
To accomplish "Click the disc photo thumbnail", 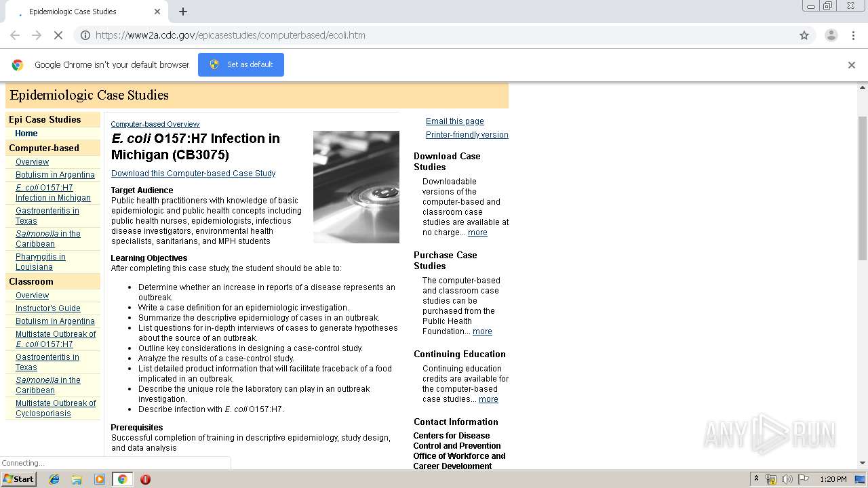I will 356,187.
